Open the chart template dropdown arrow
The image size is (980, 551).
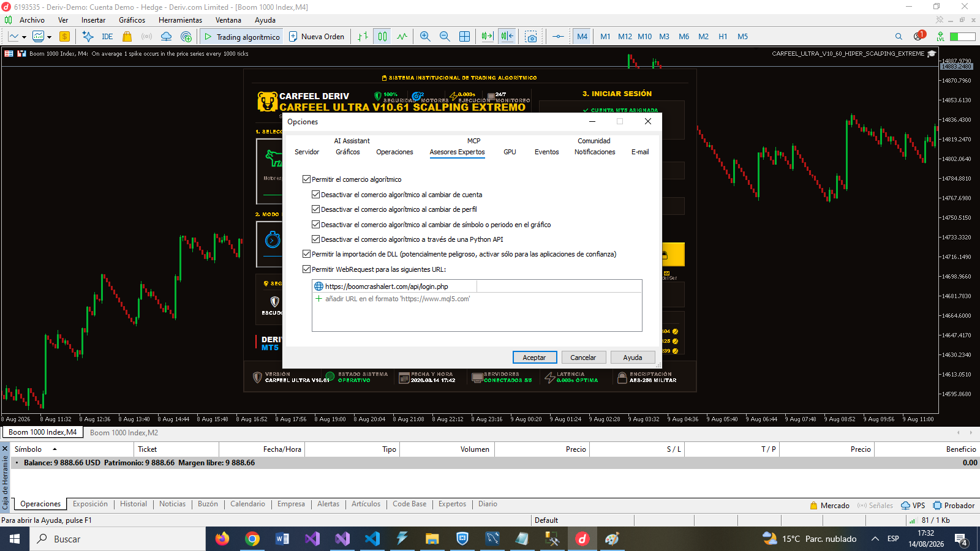[x=49, y=37]
